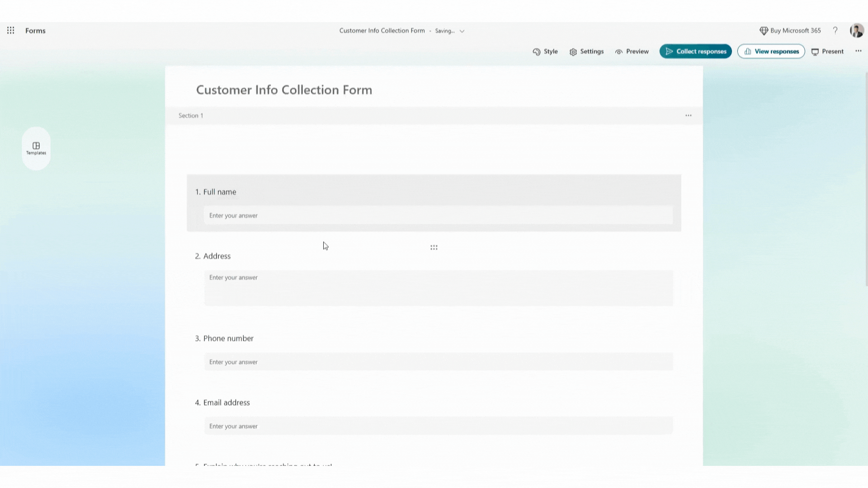
Task: Select the Customer Info Collection Form heading
Action: pyautogui.click(x=284, y=90)
